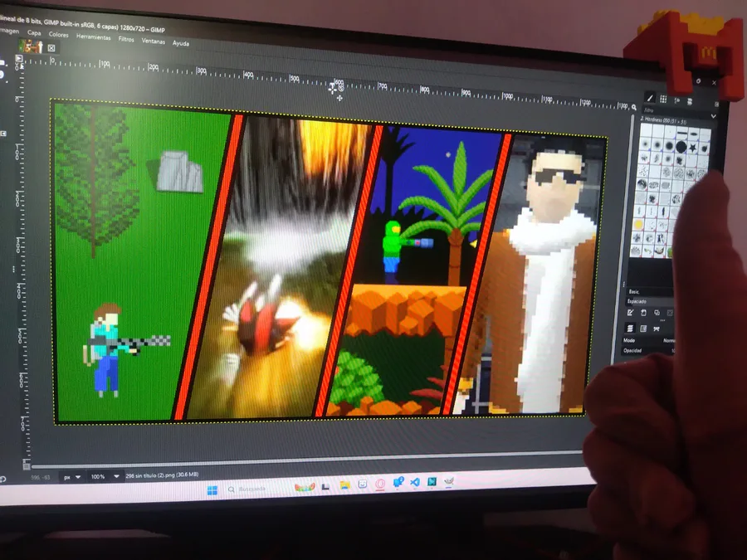Image resolution: width=747 pixels, height=560 pixels.
Task: Switch to the Brushes (pinceles) dock tab
Action: click(650, 97)
